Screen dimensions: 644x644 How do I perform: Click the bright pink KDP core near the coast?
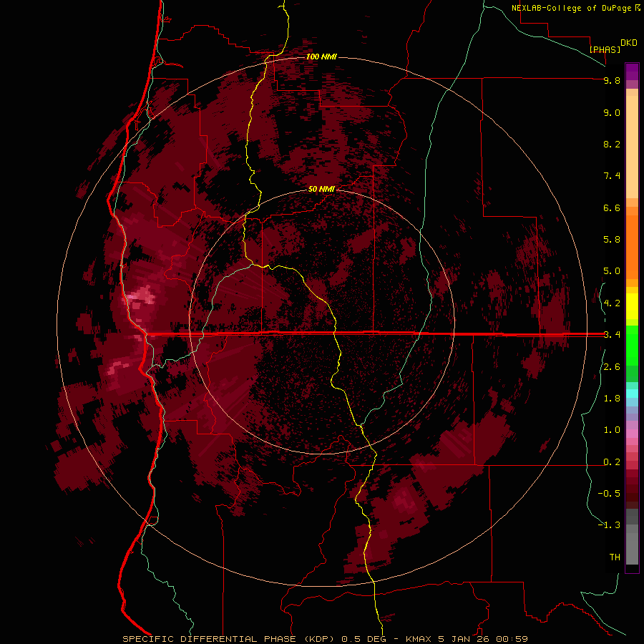pos(140,296)
